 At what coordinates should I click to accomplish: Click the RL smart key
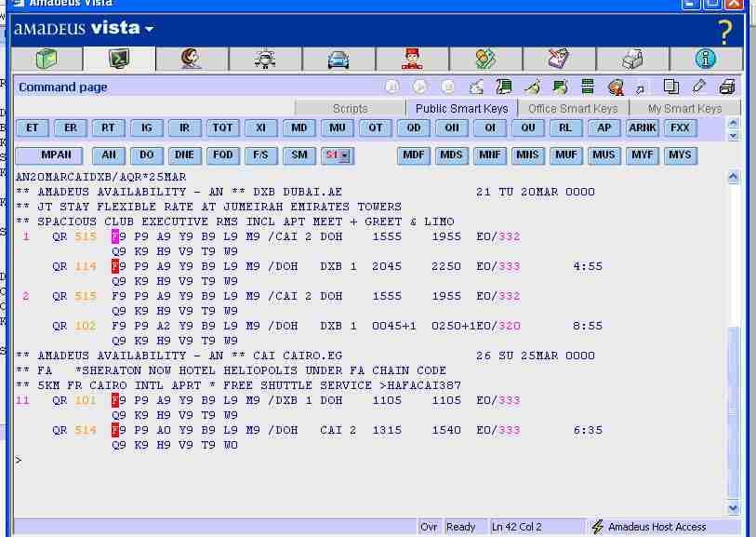pos(565,128)
